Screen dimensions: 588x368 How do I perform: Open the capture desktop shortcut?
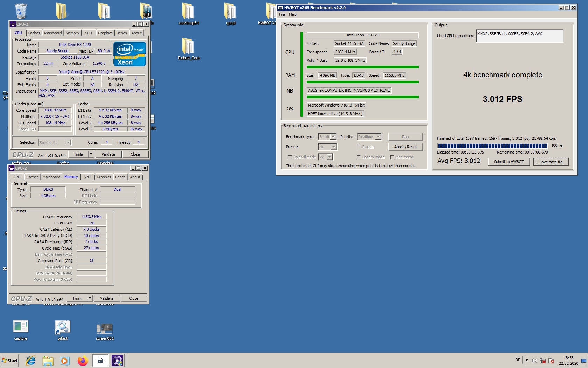[x=21, y=330]
